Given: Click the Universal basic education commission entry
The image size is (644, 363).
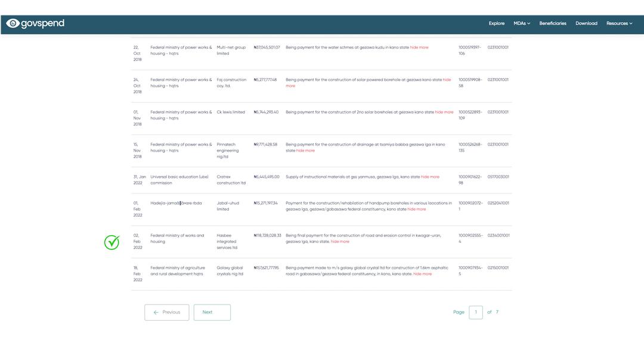Looking at the screenshot, I should pos(179,180).
